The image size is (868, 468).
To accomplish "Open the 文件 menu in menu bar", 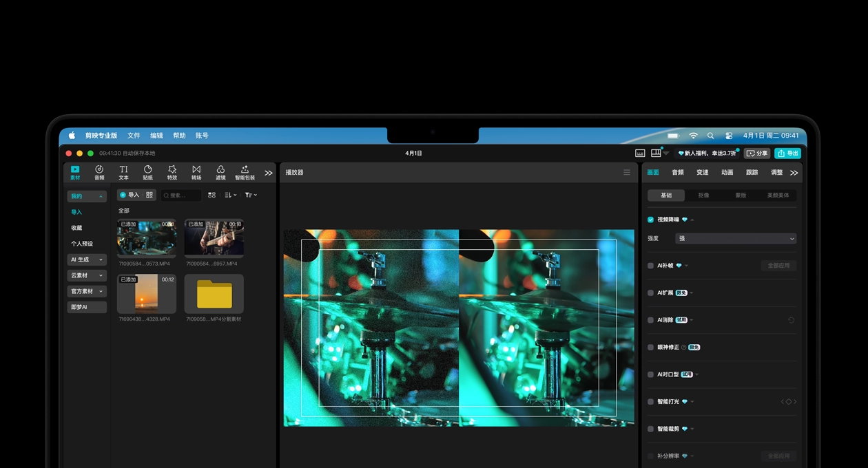I will coord(134,136).
